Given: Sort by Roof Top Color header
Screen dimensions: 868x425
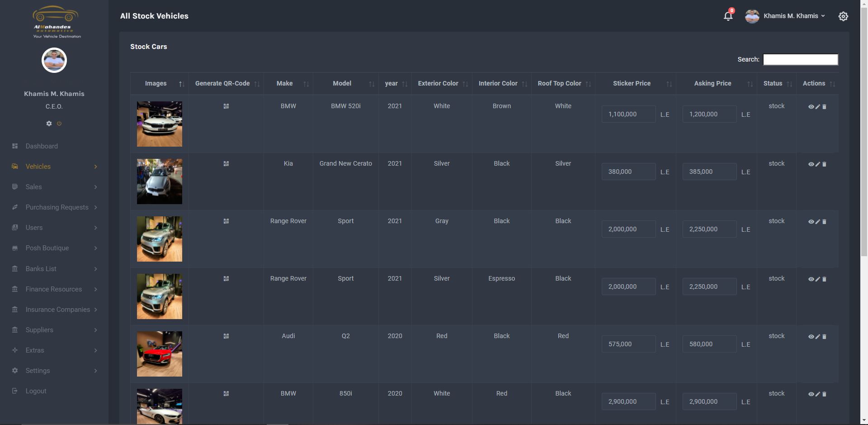Looking at the screenshot, I should point(563,83).
